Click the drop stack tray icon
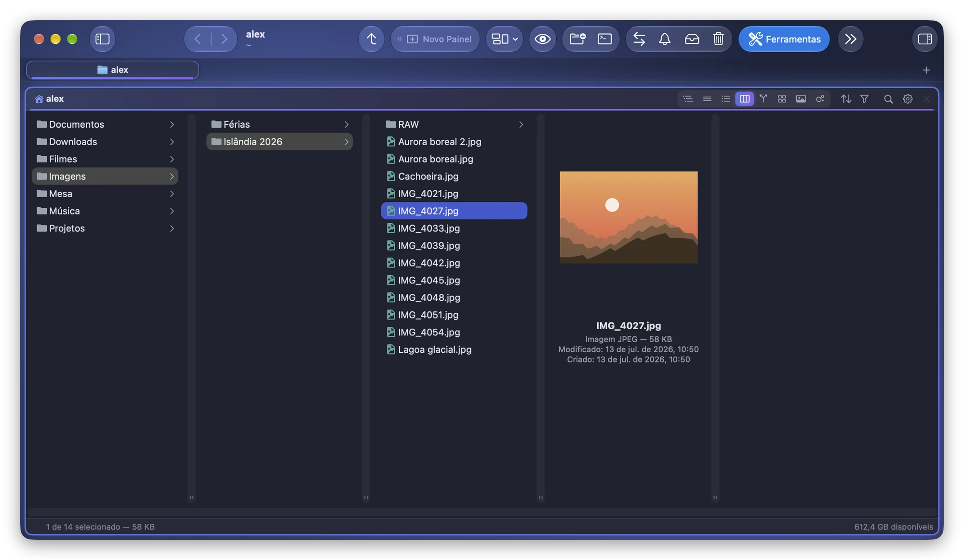Viewport: 964px width, 560px height. click(692, 39)
